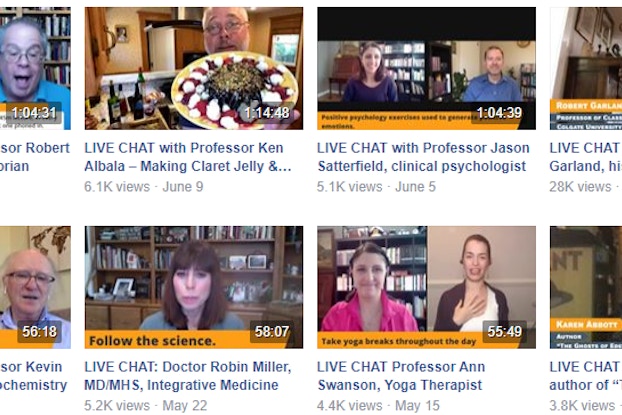Click the 1:04:31 duration badge
622x415 pixels.
34,113
